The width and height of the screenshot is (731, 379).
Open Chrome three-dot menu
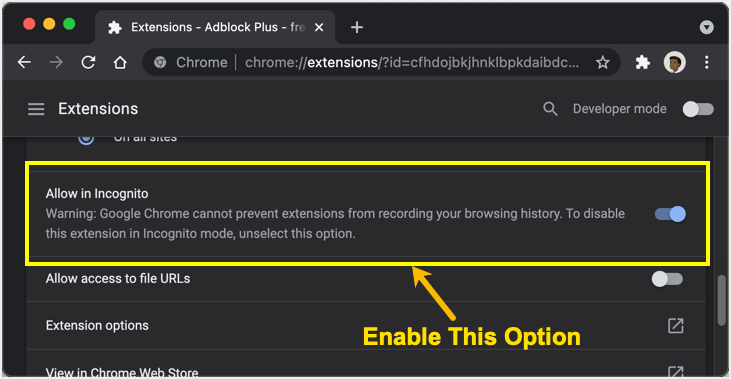707,62
